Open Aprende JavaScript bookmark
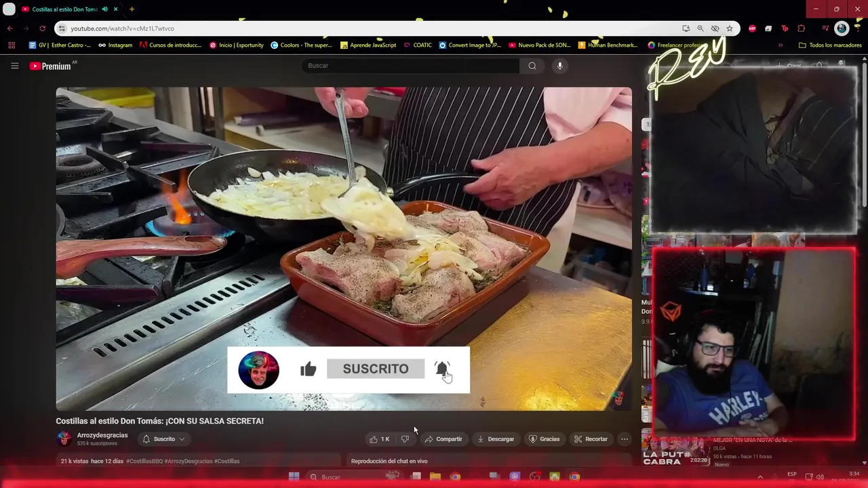 coord(368,45)
